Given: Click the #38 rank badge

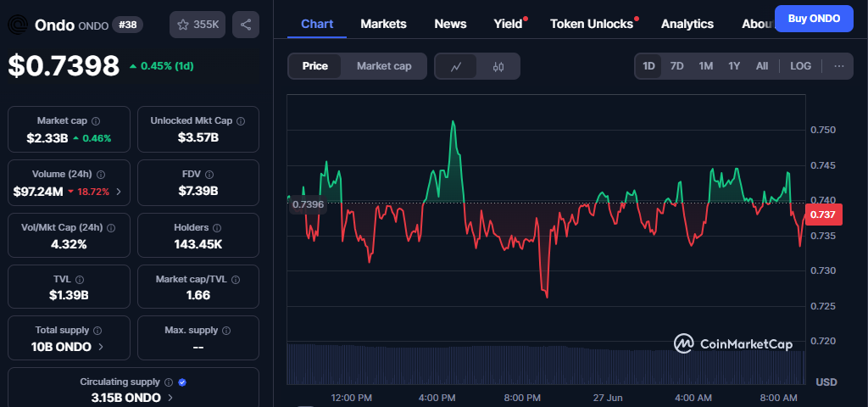Looking at the screenshot, I should [x=127, y=25].
